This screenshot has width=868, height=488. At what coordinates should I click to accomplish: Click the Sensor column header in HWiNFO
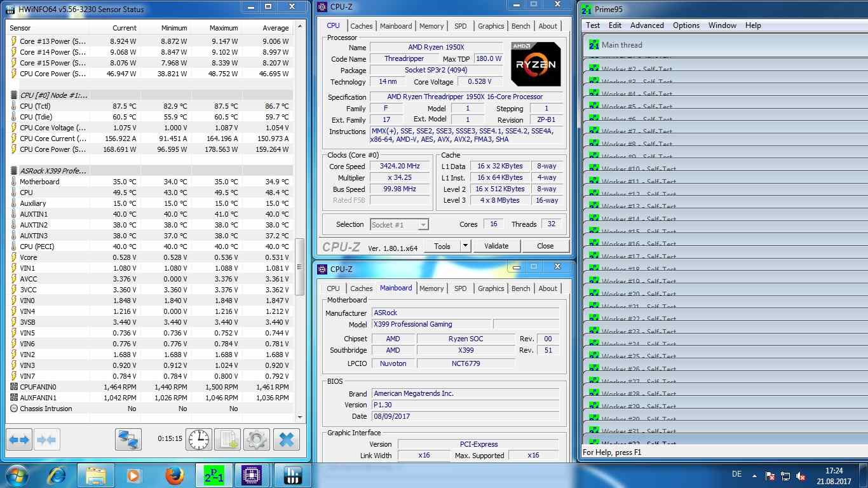click(x=47, y=28)
